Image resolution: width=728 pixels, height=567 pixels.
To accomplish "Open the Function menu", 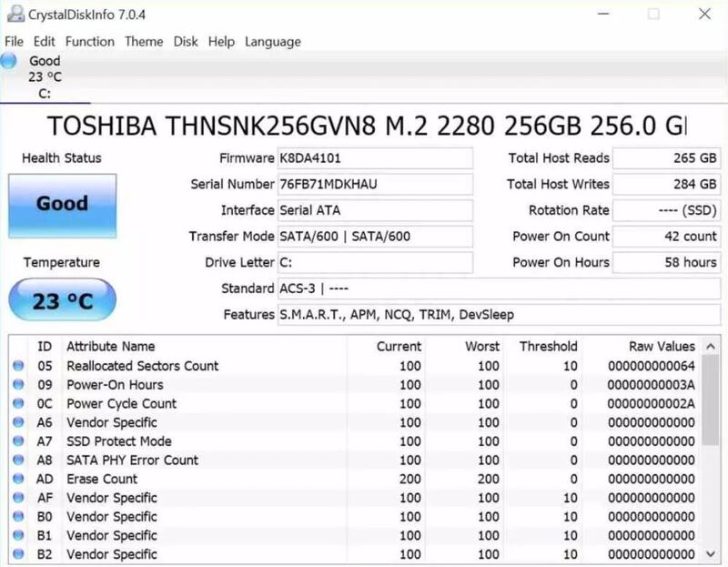I will 90,42.
